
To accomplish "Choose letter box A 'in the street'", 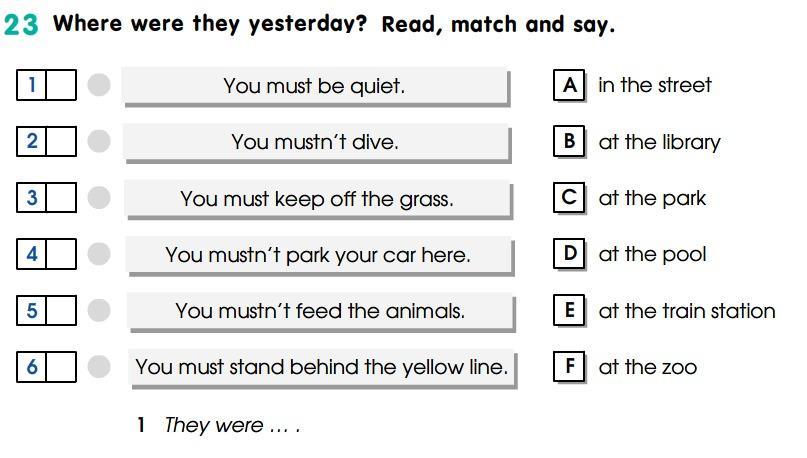I will pos(569,85).
